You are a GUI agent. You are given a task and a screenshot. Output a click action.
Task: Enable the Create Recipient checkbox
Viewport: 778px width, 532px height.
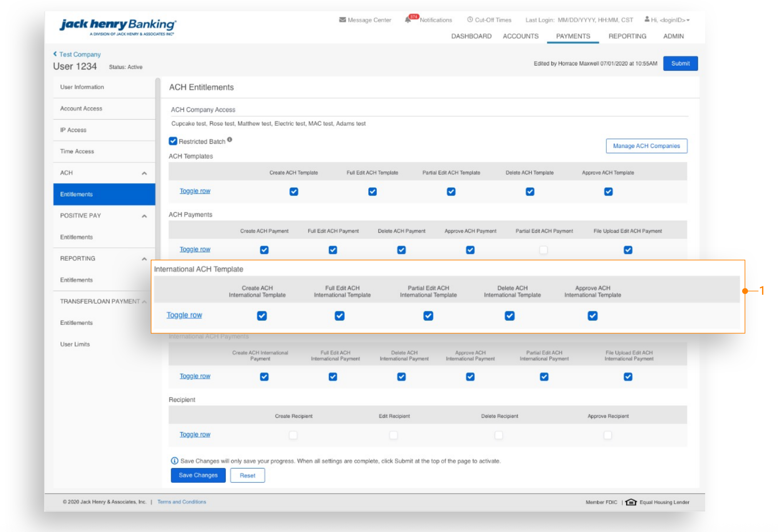[293, 435]
